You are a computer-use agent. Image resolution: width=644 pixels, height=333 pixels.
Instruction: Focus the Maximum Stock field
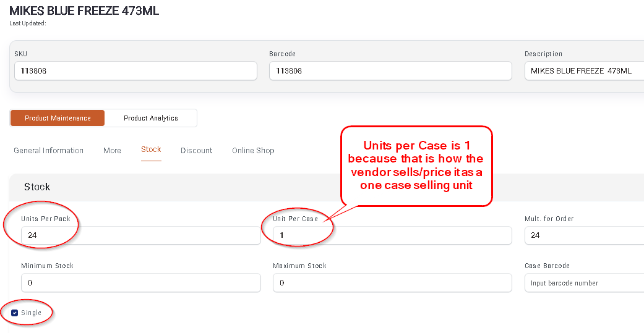point(392,283)
